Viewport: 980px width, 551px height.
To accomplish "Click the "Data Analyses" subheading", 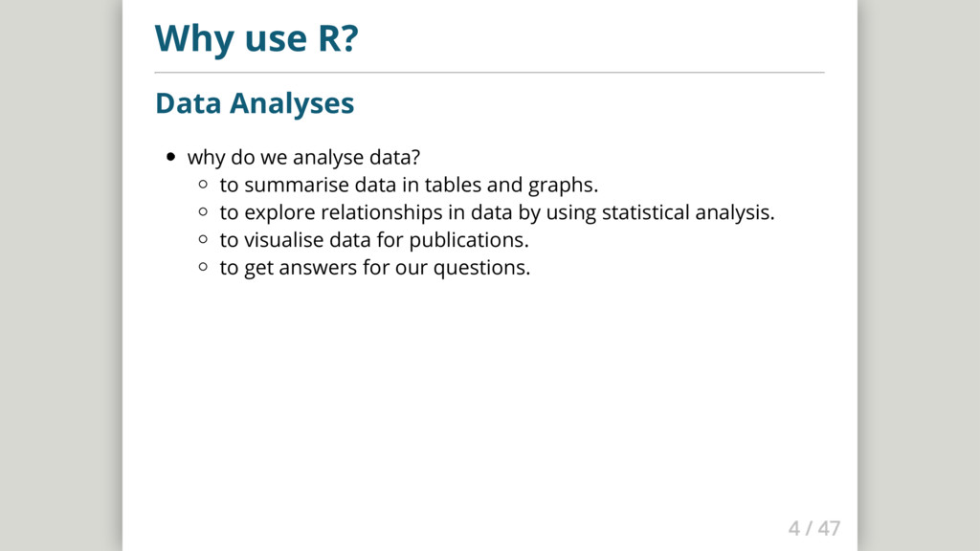I will pos(255,103).
